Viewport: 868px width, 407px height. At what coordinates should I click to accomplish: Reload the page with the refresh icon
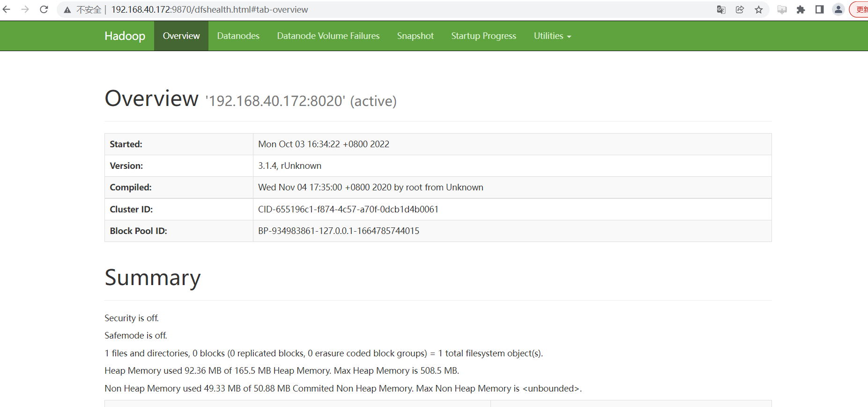[x=44, y=9]
